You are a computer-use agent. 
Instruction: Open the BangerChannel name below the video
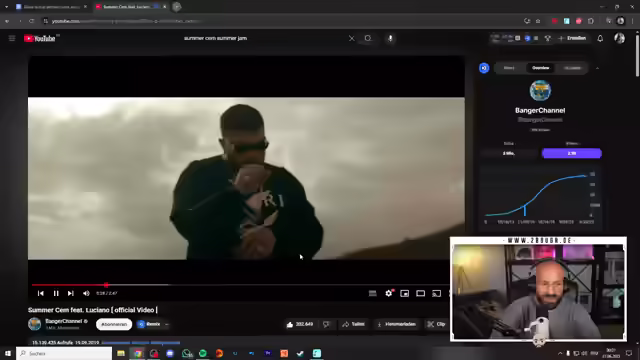63,321
